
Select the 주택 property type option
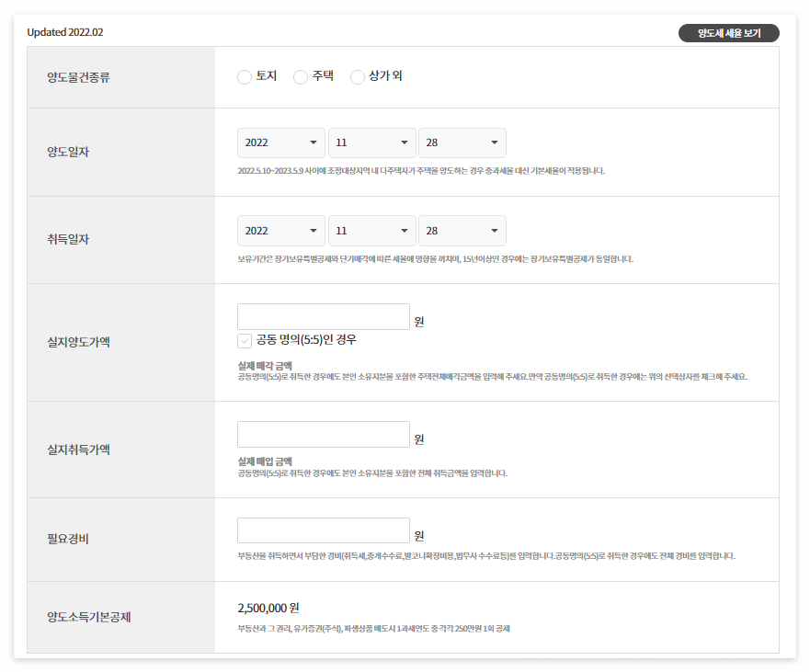(x=300, y=77)
